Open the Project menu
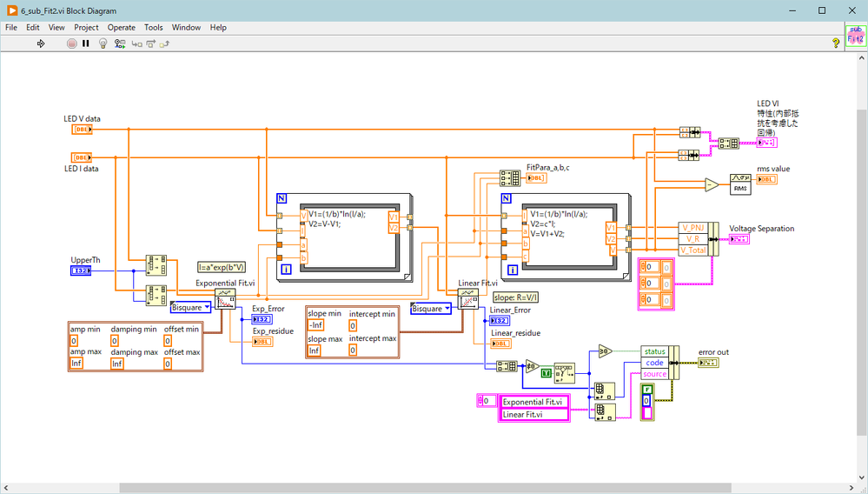 86,27
